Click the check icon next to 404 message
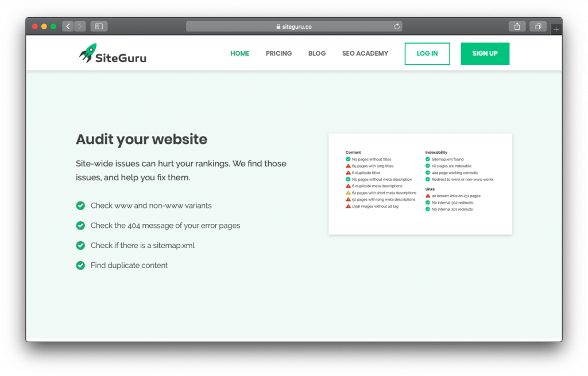The image size is (588, 376). [80, 225]
